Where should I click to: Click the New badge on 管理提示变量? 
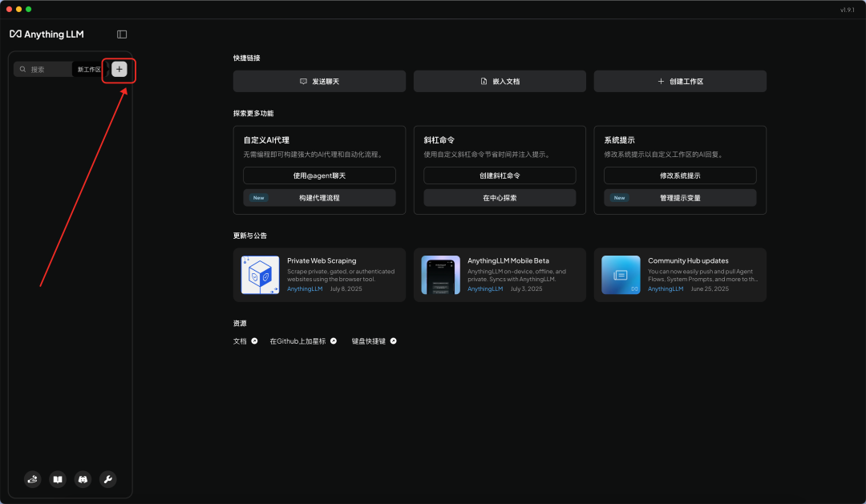(619, 198)
